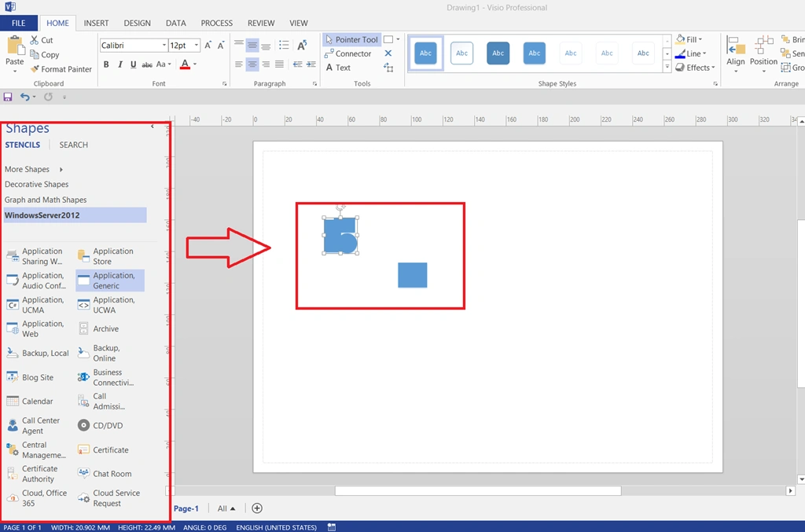Open the font name dropdown showing Calibri

point(164,46)
